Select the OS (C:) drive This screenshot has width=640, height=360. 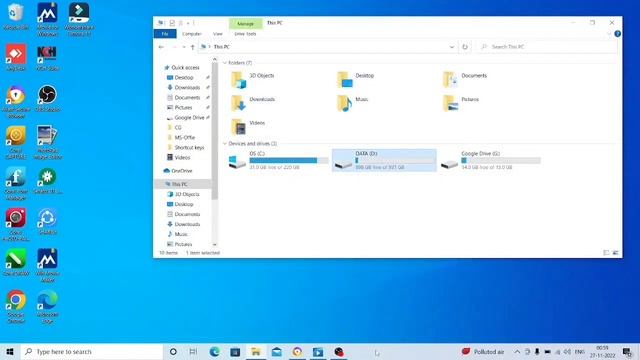(x=278, y=160)
